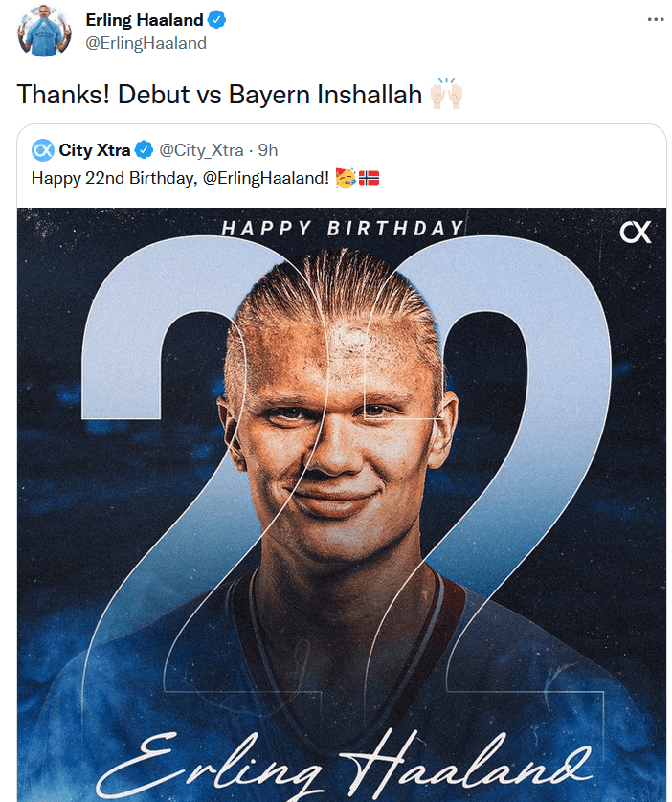Click the City Xtra account logo avatar
This screenshot has height=802, width=672.
point(42,150)
